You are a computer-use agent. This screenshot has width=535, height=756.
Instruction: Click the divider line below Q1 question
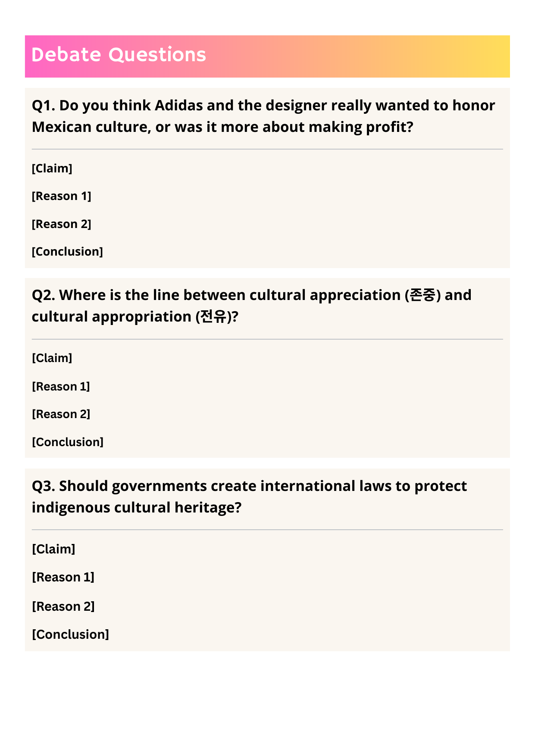point(267,149)
